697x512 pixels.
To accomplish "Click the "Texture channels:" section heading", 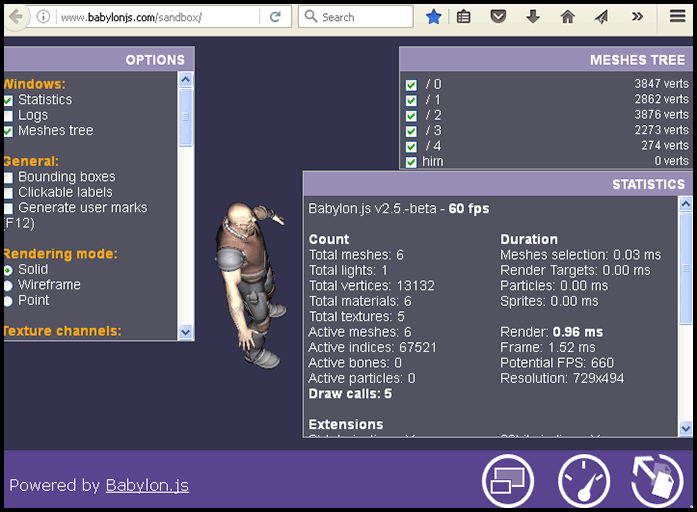I will [x=62, y=331].
